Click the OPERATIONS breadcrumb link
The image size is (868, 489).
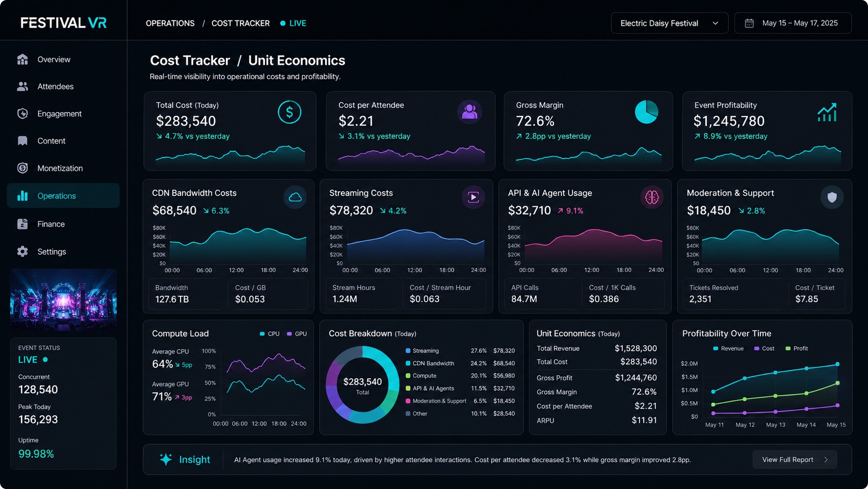170,23
